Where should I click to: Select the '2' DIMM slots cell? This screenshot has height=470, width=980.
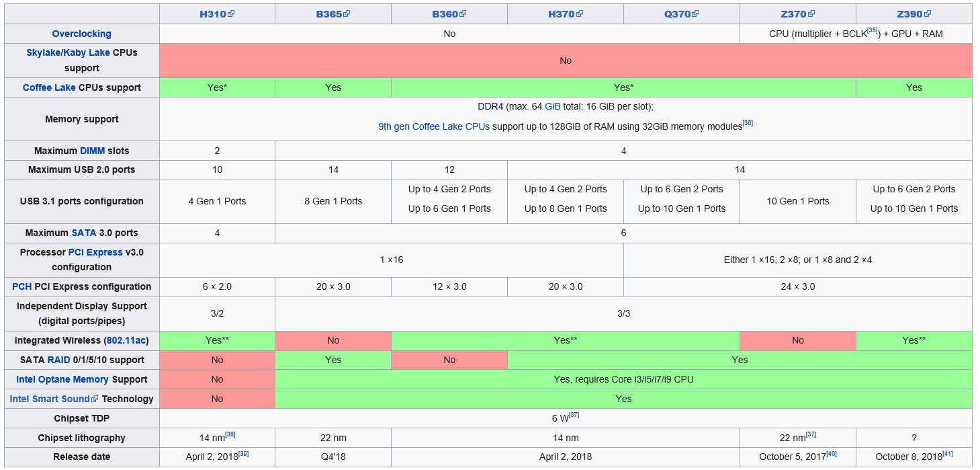tap(217, 151)
